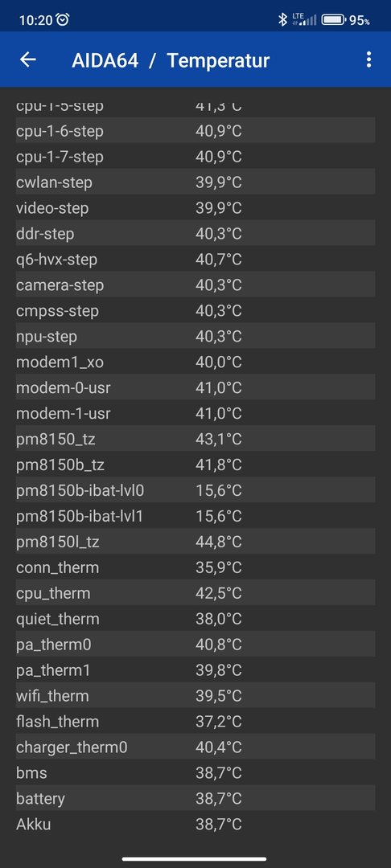Screen dimensions: 391x868
Task: Tap the alarm clock status icon
Action: click(x=63, y=20)
